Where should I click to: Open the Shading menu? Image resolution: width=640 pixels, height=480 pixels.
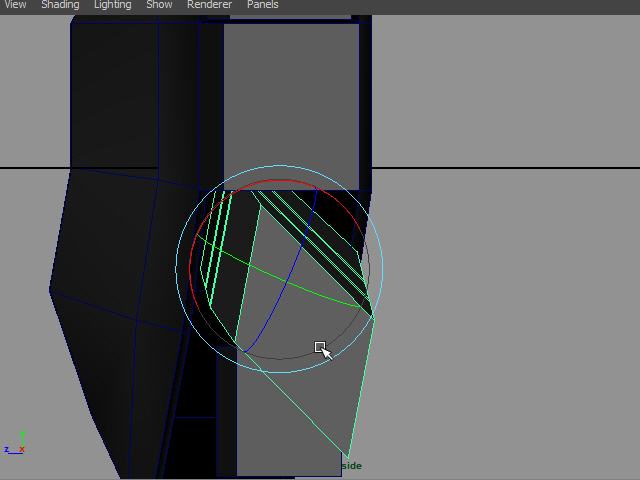[60, 5]
